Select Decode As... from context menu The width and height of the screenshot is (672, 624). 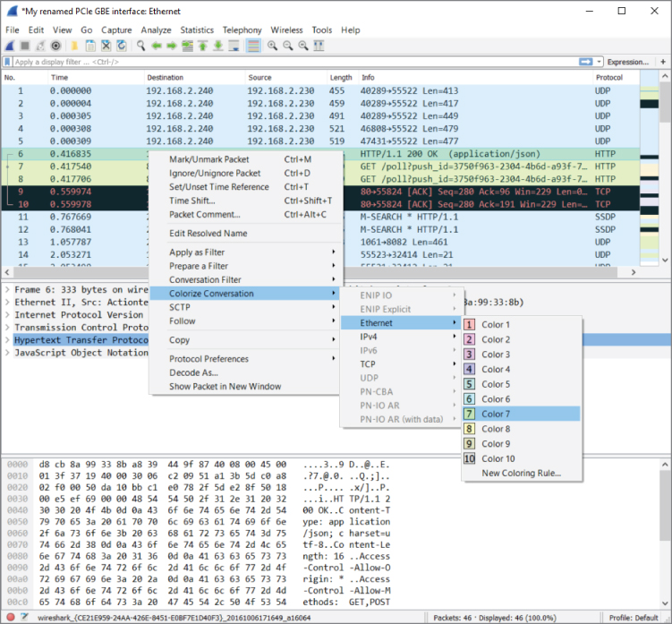coord(193,372)
